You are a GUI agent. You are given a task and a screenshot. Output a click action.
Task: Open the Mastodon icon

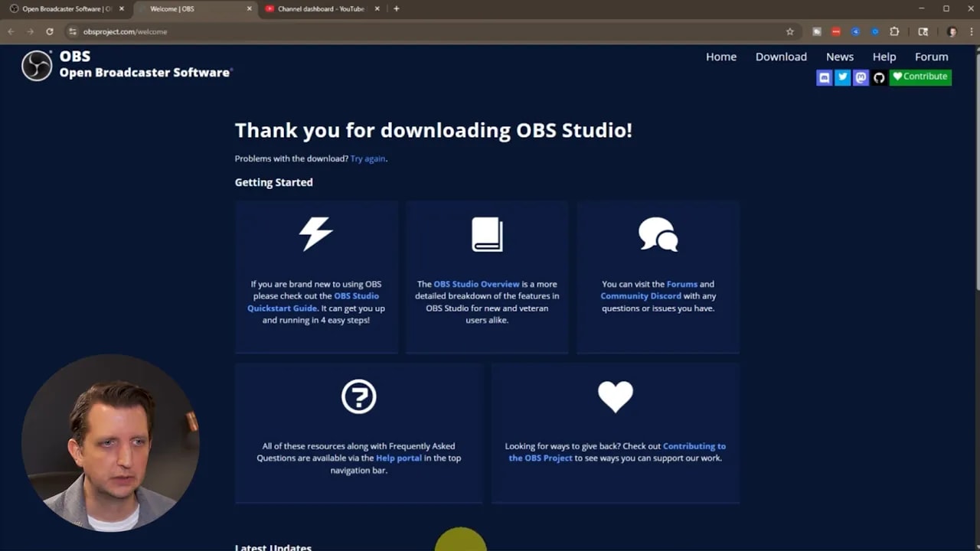click(x=861, y=77)
